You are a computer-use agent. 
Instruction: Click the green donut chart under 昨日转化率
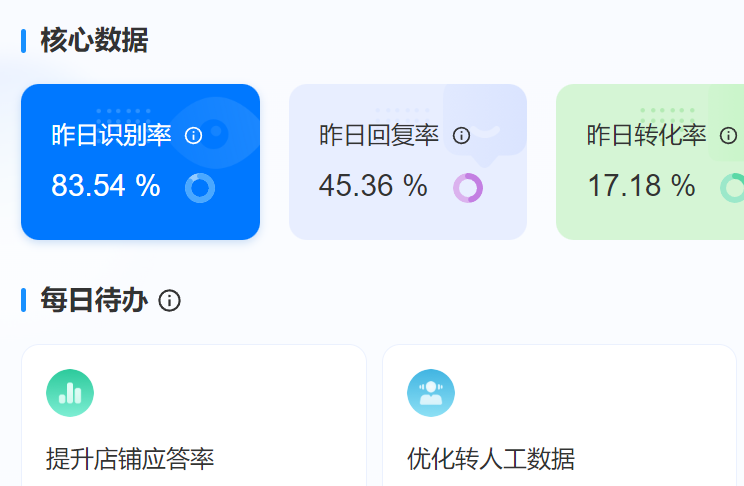tap(733, 187)
